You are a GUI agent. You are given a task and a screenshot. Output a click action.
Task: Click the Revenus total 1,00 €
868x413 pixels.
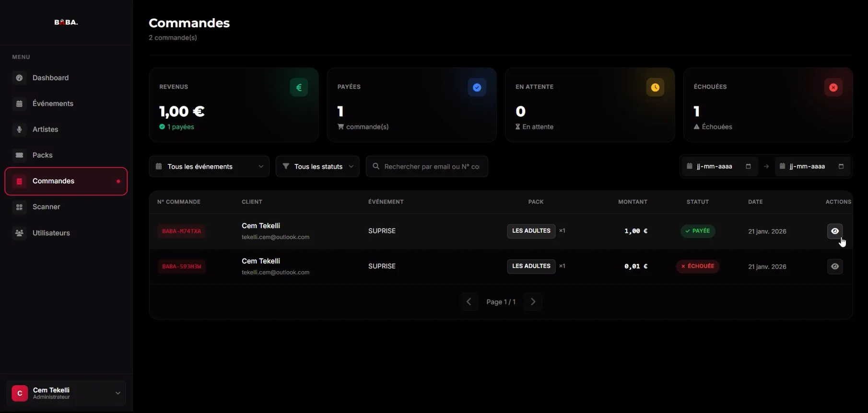coord(182,111)
